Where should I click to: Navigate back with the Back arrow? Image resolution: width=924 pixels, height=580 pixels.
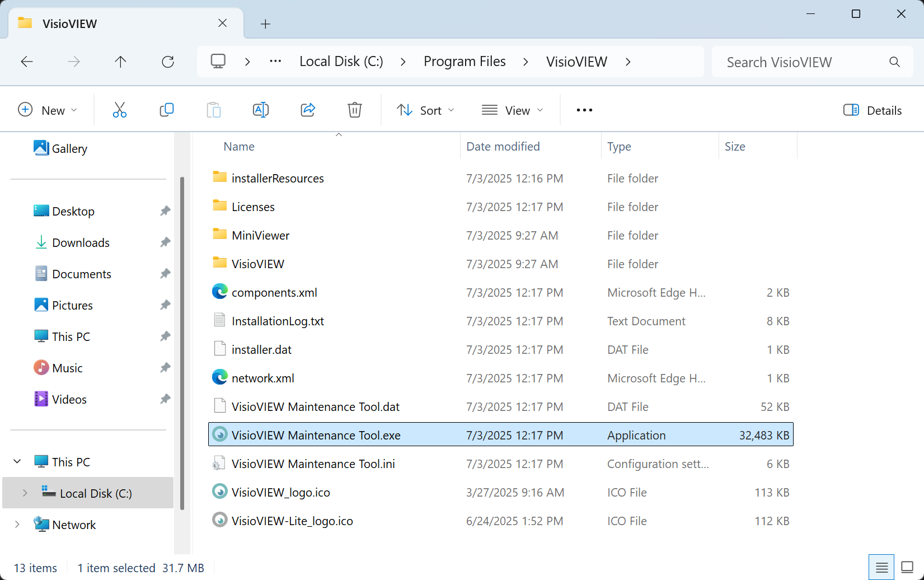(27, 62)
